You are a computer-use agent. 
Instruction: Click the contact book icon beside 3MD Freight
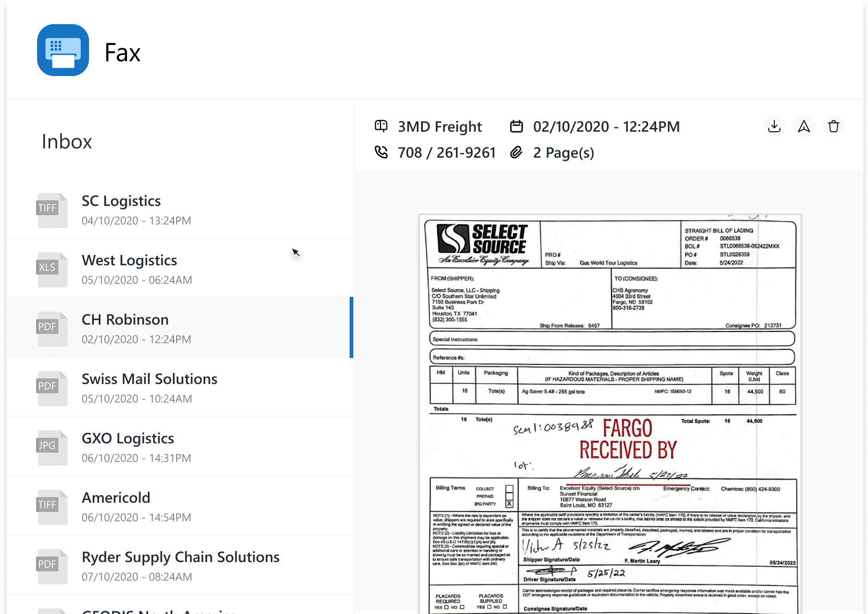click(381, 126)
